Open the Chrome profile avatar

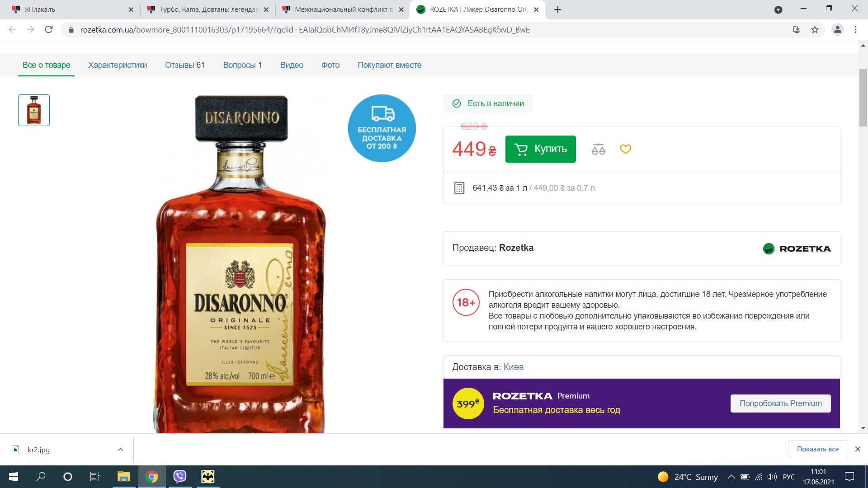pos(838,29)
